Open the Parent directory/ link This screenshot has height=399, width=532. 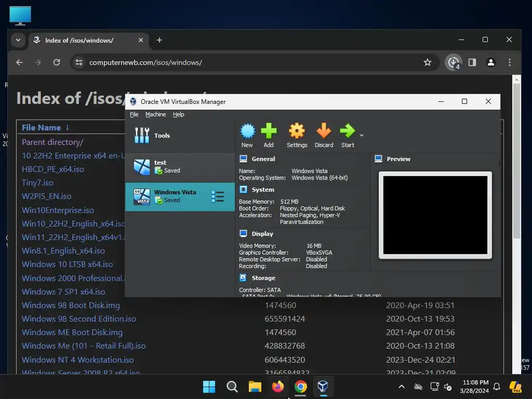(52, 142)
